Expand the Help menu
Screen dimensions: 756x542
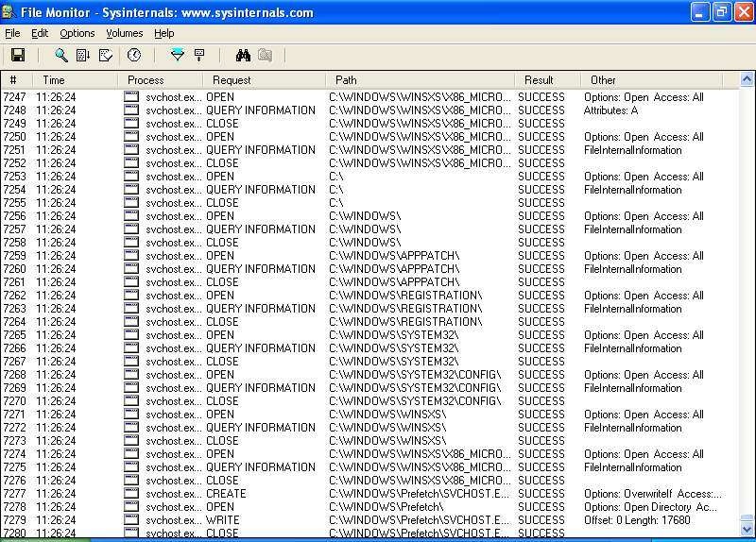pyautogui.click(x=164, y=33)
